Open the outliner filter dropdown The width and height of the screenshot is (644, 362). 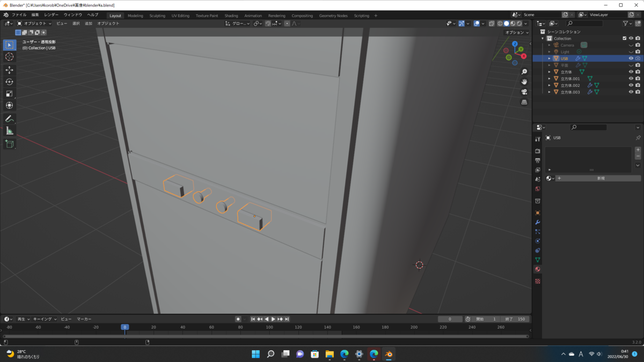tap(628, 24)
